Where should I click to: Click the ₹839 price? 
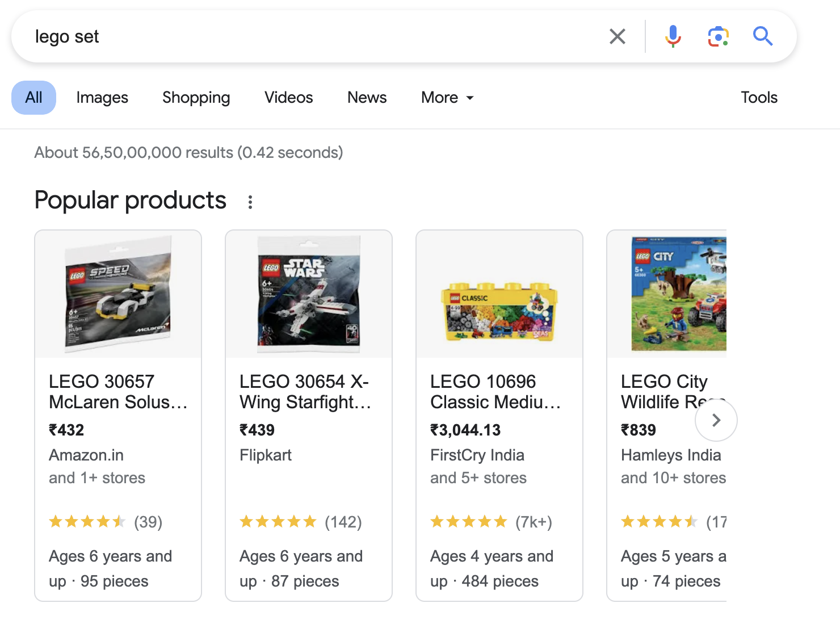(x=639, y=430)
